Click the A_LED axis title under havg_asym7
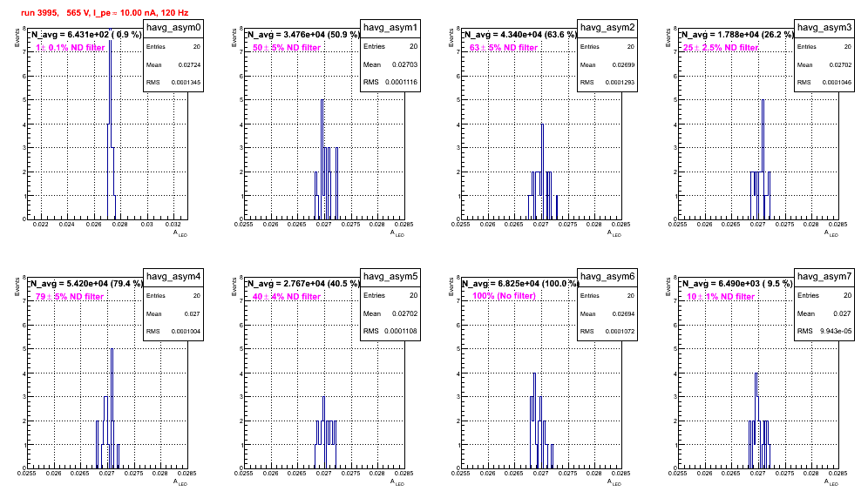The width and height of the screenshot is (868, 498). pos(831,482)
